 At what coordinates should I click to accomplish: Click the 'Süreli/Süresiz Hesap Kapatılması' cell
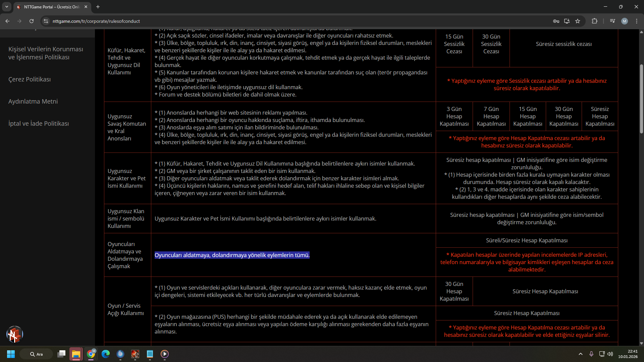tap(527, 240)
